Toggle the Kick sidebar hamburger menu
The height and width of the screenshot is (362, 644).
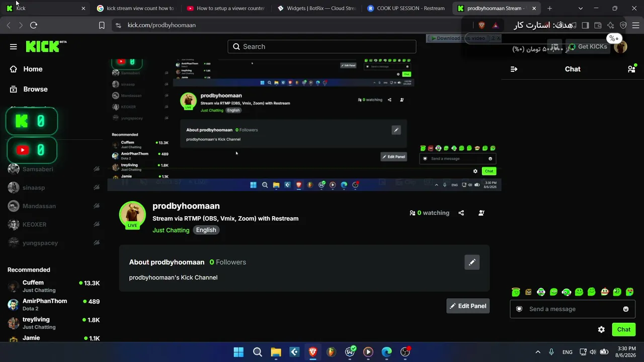[14, 47]
